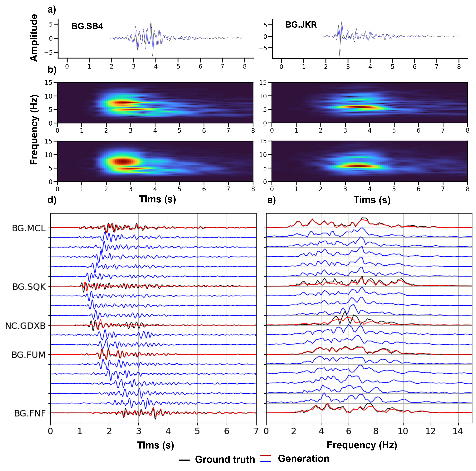Click the peak of the BG.SB4 waveform
This screenshot has height=471, width=476.
151,22
